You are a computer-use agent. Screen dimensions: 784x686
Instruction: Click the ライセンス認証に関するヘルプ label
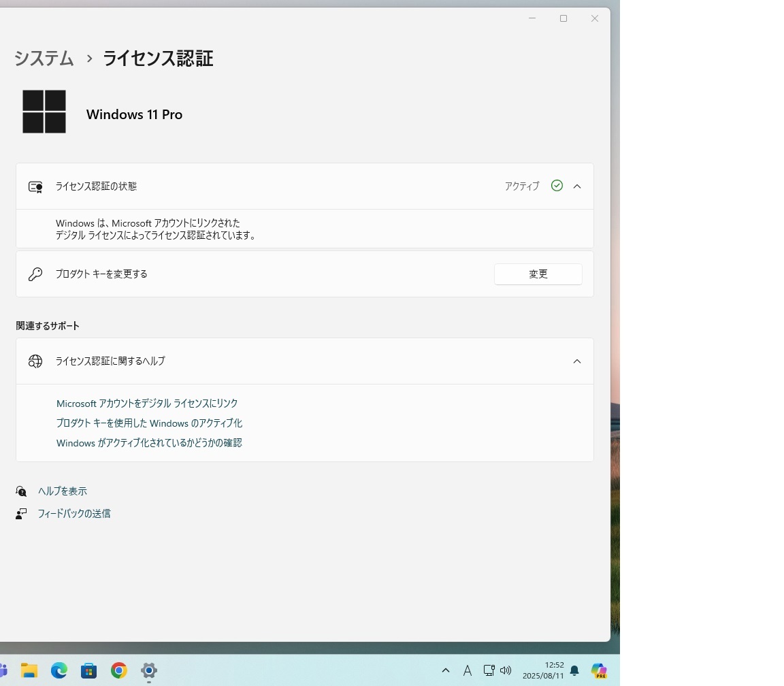point(110,361)
